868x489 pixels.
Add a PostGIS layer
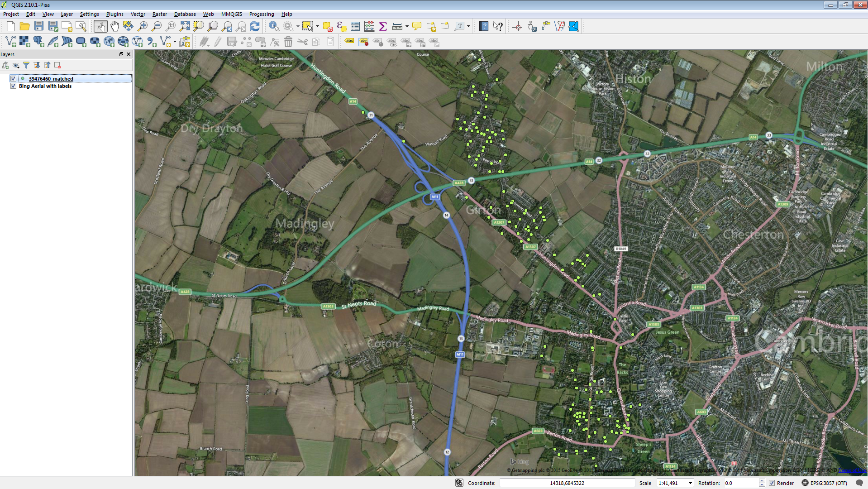pyautogui.click(x=39, y=42)
